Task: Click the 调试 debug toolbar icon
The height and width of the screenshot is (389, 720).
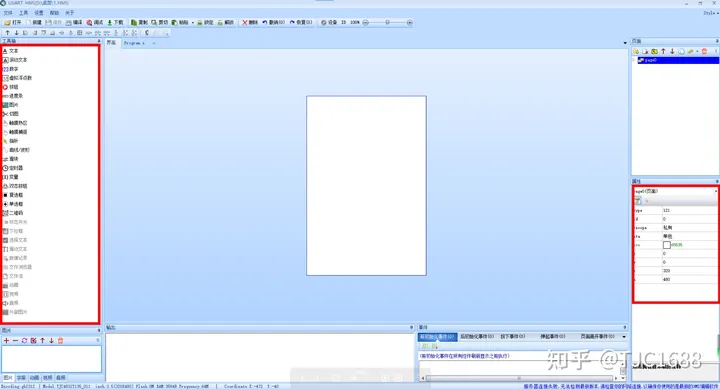Action: [x=95, y=22]
